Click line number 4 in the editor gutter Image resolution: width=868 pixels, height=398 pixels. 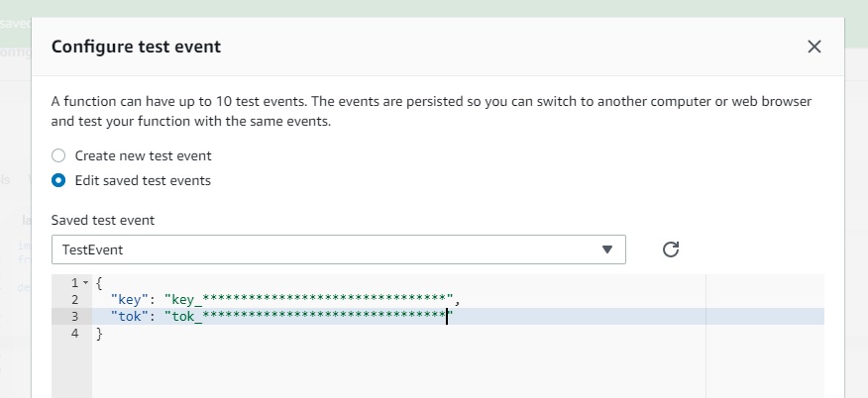click(x=74, y=334)
